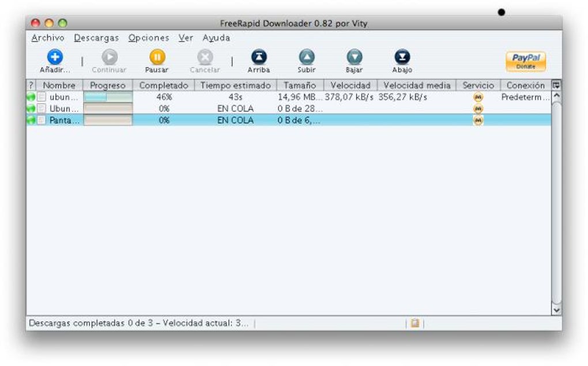Click the green zoom window button
Image resolution: width=588 pixels, height=366 pixels.
pos(63,23)
